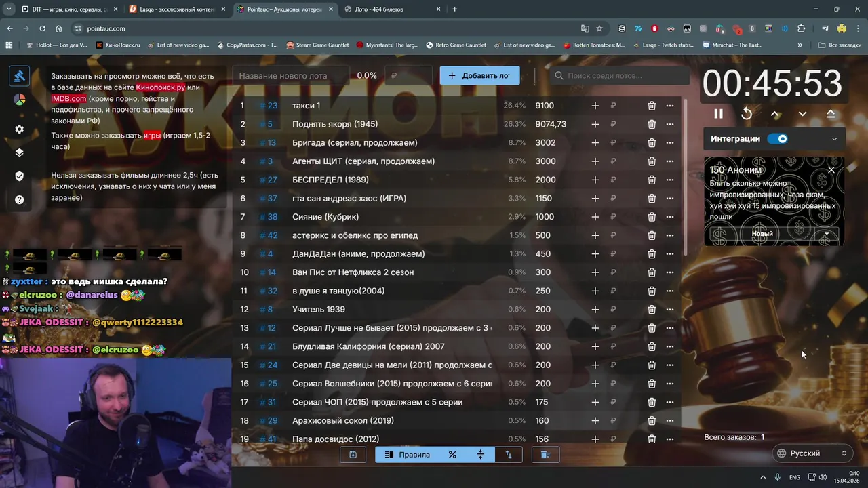Dismiss the 150 Аноним donation card
Image resolution: width=868 pixels, height=488 pixels.
click(831, 169)
